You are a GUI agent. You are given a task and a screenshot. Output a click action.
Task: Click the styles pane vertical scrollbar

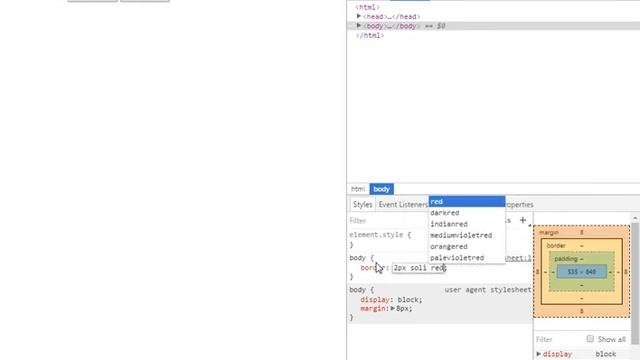(635, 282)
